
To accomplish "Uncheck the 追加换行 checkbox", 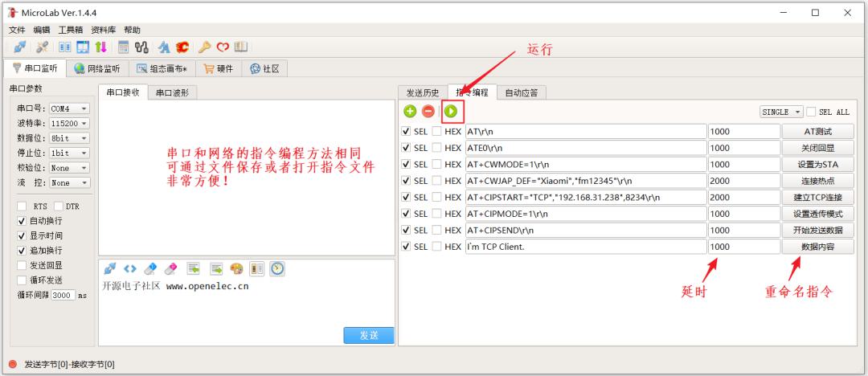I will coord(22,251).
